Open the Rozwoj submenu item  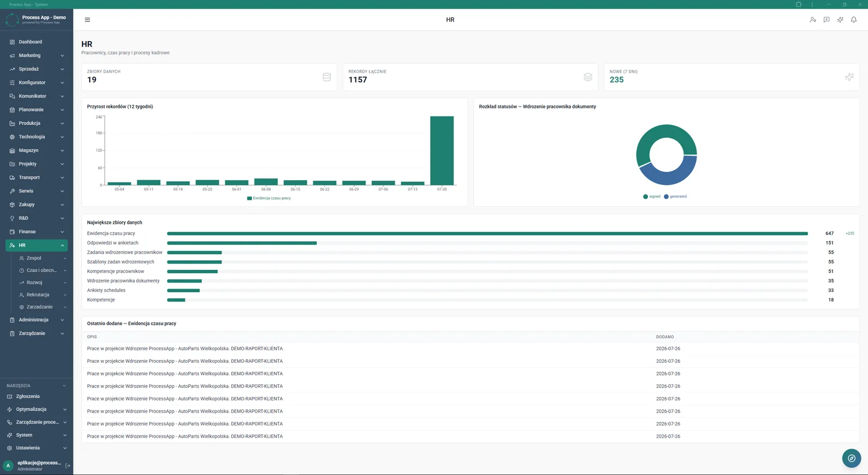pyautogui.click(x=41, y=283)
